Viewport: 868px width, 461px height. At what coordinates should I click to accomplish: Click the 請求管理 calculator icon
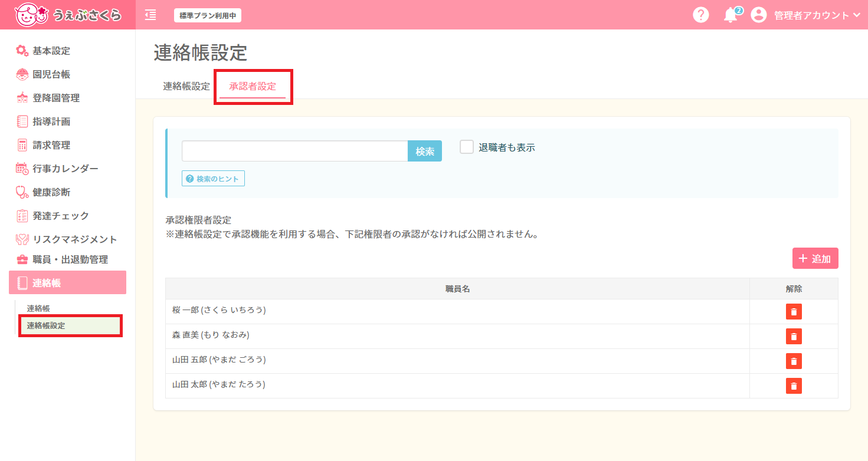tap(22, 145)
